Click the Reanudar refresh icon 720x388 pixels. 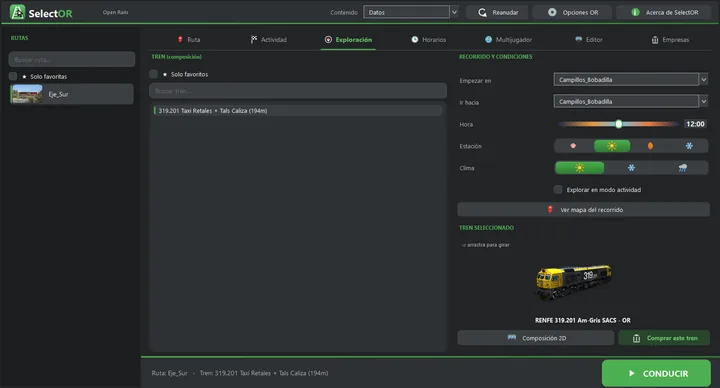coord(482,12)
